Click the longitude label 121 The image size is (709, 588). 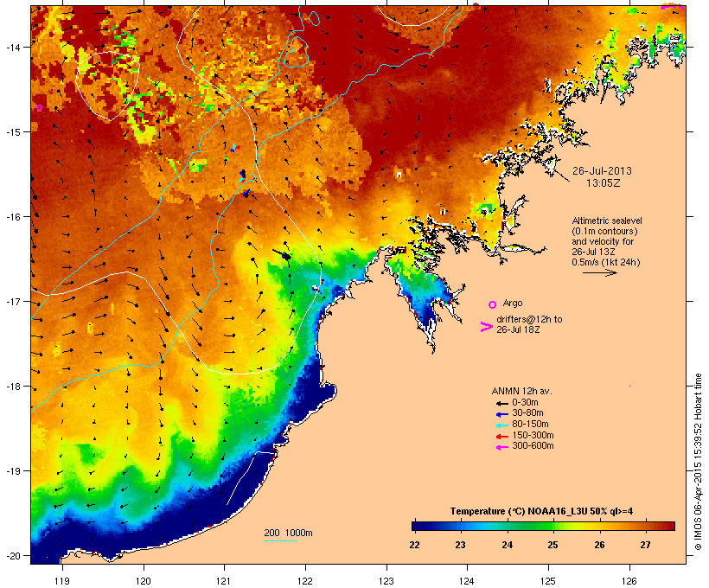point(224,581)
